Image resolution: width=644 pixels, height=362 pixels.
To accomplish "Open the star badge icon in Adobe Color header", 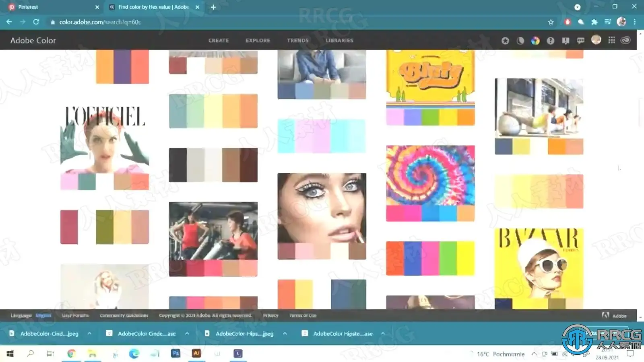I will (x=505, y=41).
